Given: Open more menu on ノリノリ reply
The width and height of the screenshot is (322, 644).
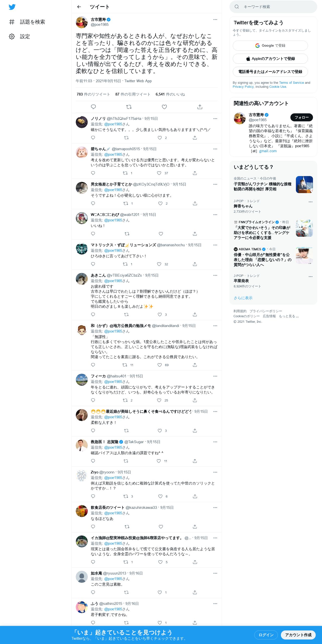Looking at the screenshot, I should click(215, 119).
